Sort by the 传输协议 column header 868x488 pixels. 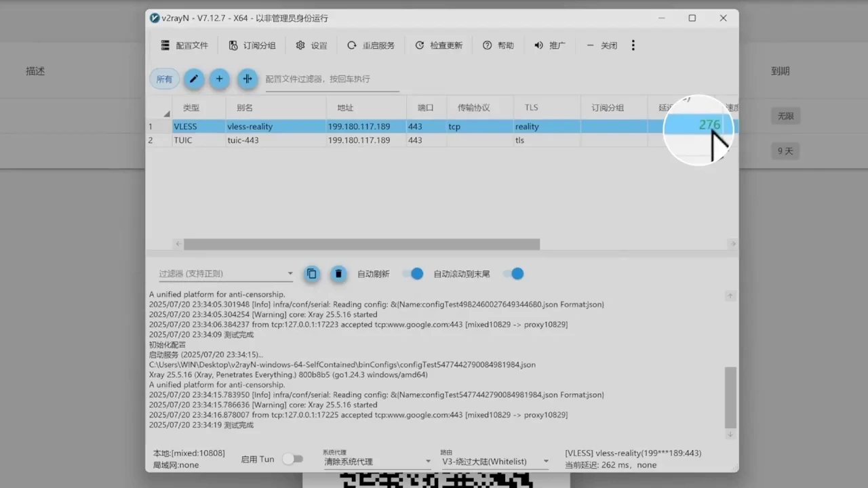(x=479, y=108)
